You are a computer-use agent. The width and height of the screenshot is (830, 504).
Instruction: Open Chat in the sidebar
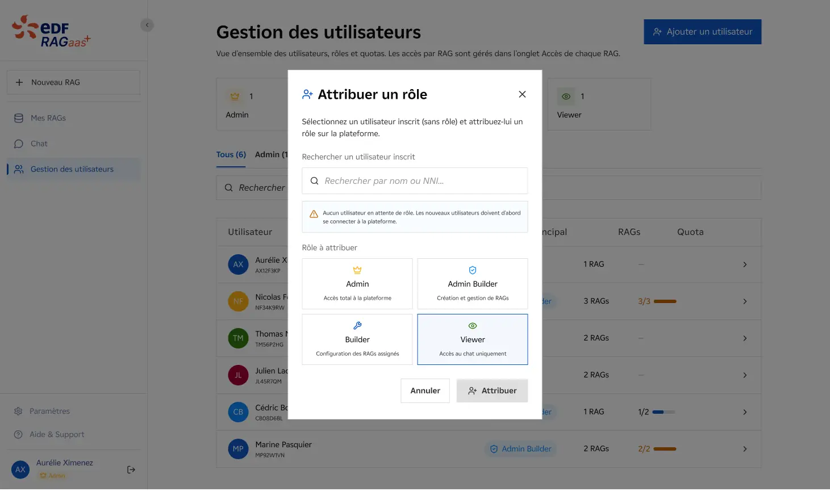[x=73, y=144]
